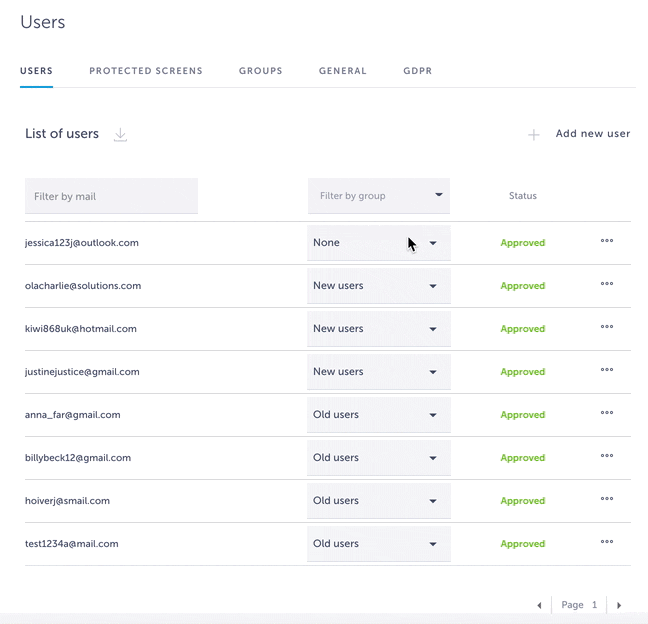The height and width of the screenshot is (624, 648).
Task: Open the three-dot menu for kiwi868uk@hotmail.com
Action: (x=607, y=327)
